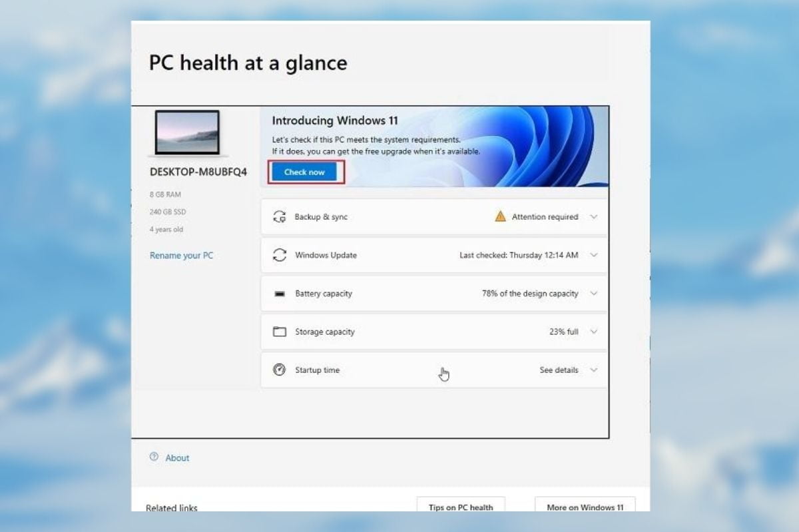Open Rename your PC
Screen dimensions: 799x532
coord(181,255)
